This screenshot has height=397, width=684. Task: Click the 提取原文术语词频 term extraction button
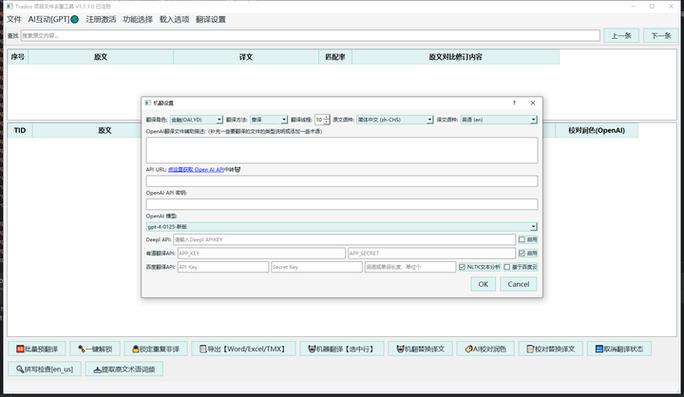tap(124, 369)
